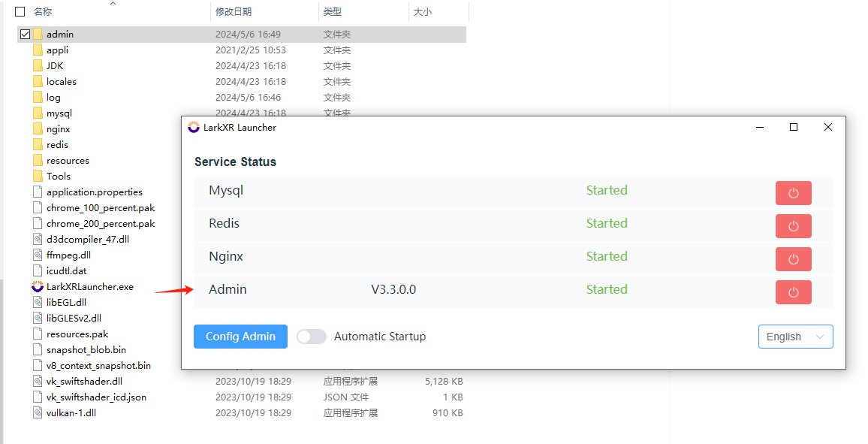Select the locales folder icon
This screenshot has height=444, width=868.
click(38, 81)
